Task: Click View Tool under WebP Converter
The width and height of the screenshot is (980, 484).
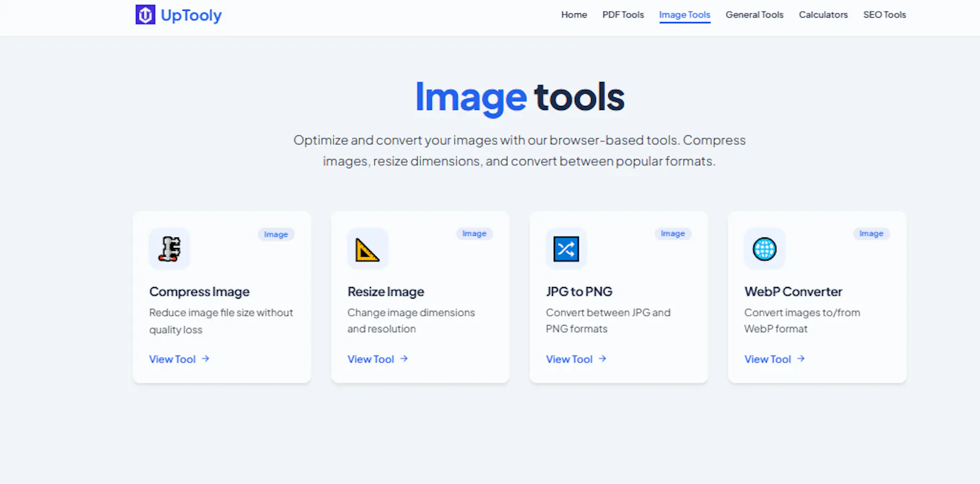Action: [x=775, y=359]
